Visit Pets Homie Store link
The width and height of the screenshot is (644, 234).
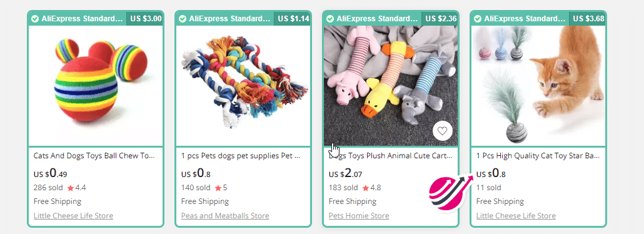[359, 216]
